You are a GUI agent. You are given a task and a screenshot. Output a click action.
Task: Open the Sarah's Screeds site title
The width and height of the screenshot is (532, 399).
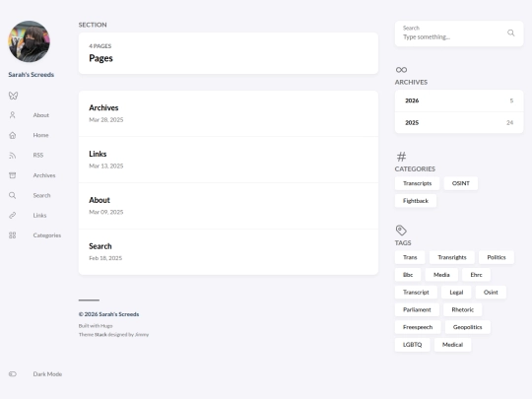coord(32,74)
